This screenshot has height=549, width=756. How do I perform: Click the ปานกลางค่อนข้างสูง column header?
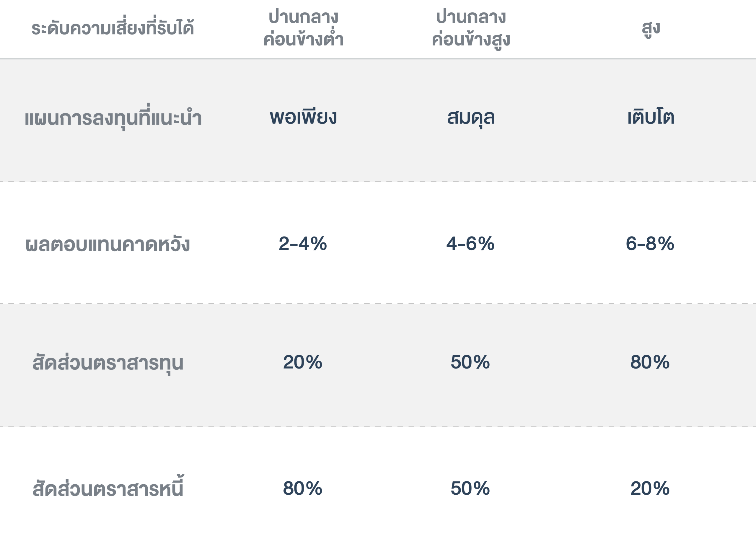(x=471, y=28)
